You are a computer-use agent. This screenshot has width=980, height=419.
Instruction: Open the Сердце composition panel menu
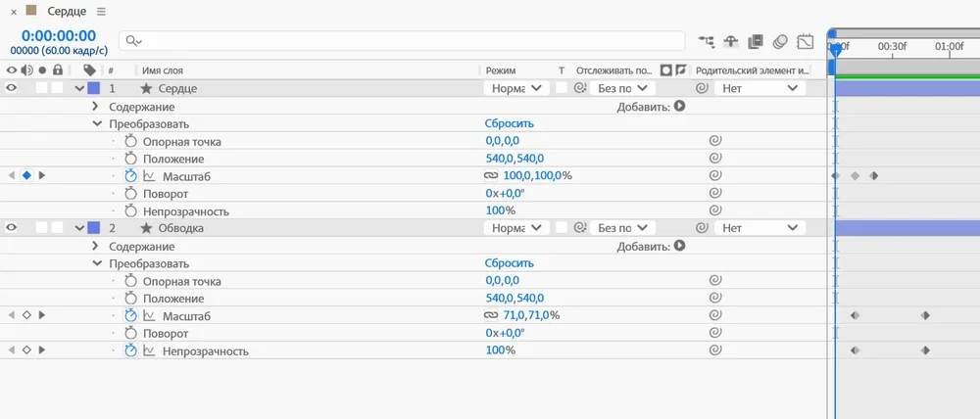(102, 11)
